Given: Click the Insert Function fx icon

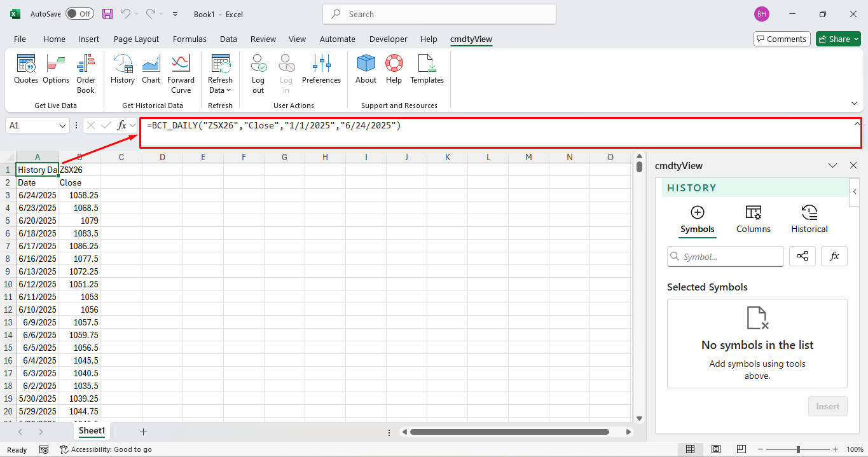Looking at the screenshot, I should pyautogui.click(x=122, y=126).
